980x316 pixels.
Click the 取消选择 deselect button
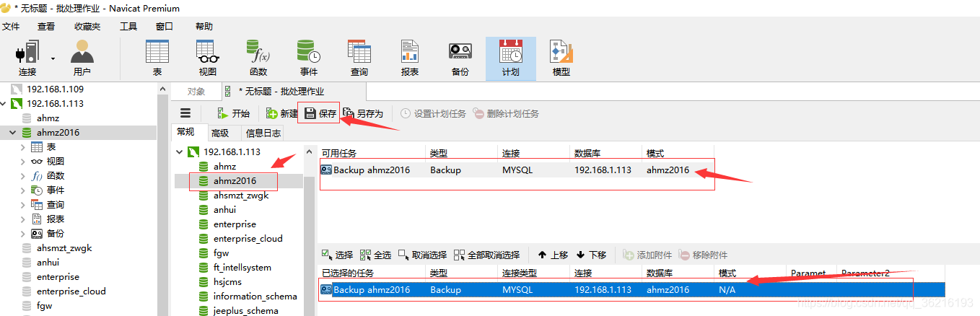[421, 255]
